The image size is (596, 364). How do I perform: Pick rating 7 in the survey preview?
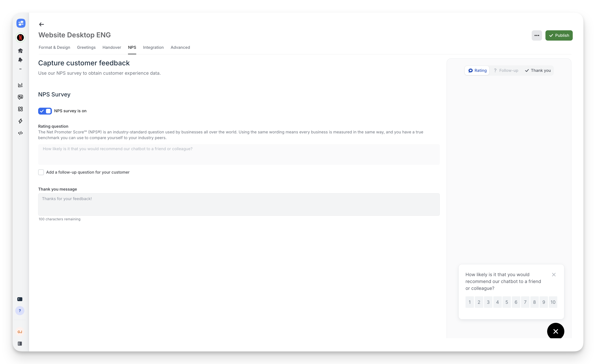click(x=525, y=302)
